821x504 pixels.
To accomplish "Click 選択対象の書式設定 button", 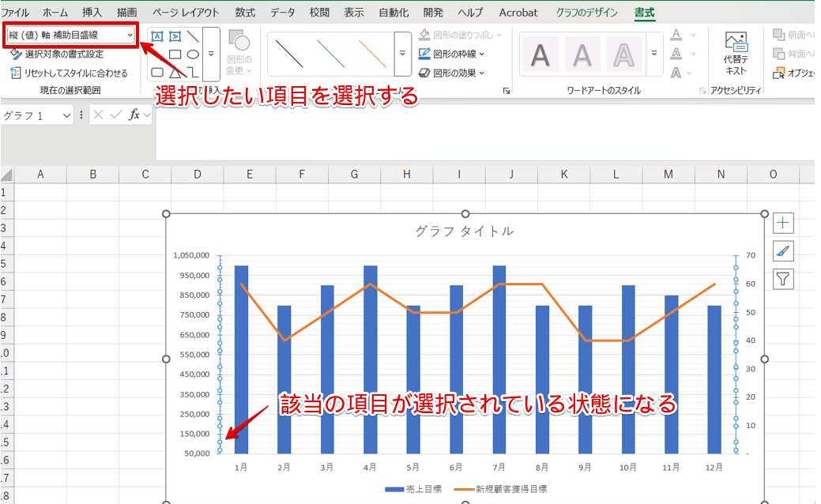I will [57, 55].
